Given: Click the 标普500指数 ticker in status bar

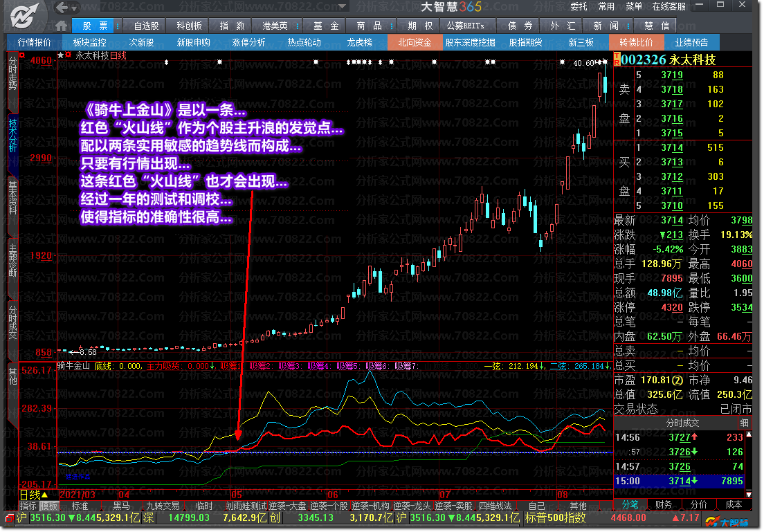Looking at the screenshot, I should [x=555, y=518].
